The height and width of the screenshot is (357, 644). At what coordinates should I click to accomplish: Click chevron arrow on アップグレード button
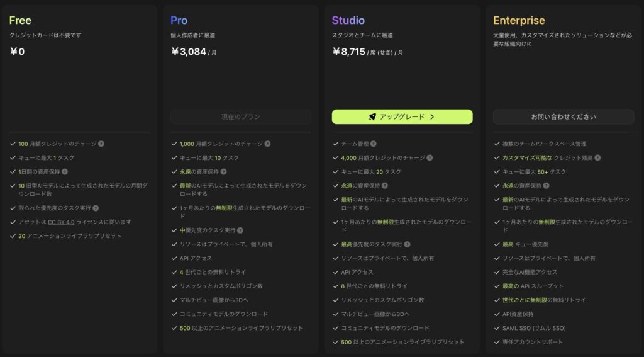pos(432,117)
